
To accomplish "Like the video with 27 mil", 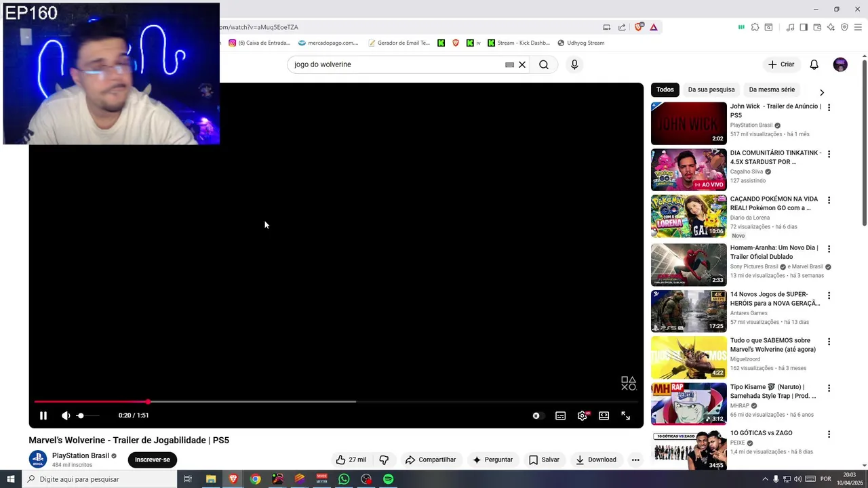I will click(351, 460).
